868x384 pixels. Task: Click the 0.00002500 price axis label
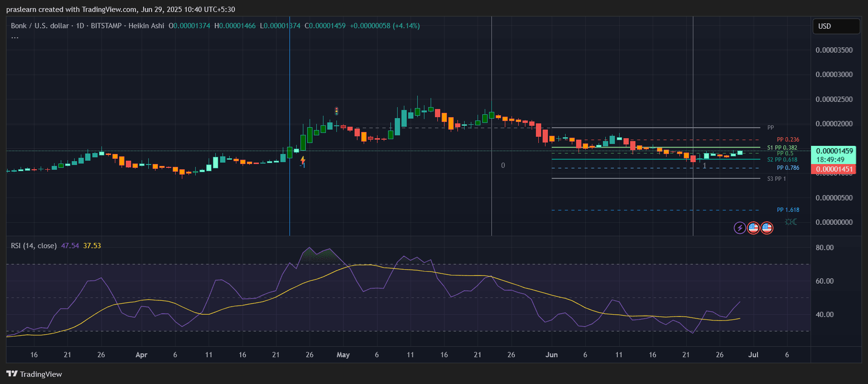click(834, 99)
